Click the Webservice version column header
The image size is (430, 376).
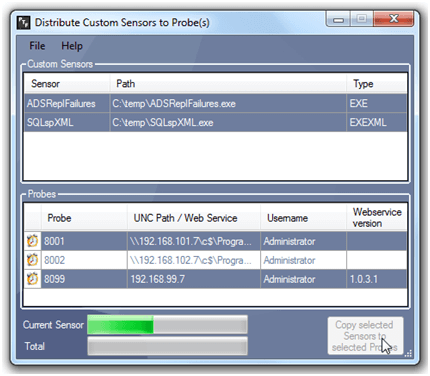[377, 218]
